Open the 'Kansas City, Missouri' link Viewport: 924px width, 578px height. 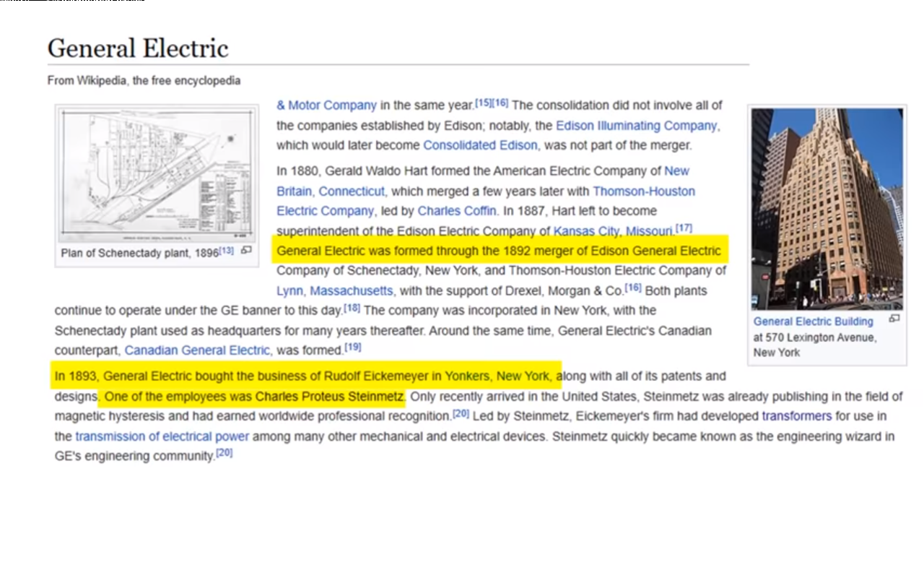pyautogui.click(x=613, y=231)
